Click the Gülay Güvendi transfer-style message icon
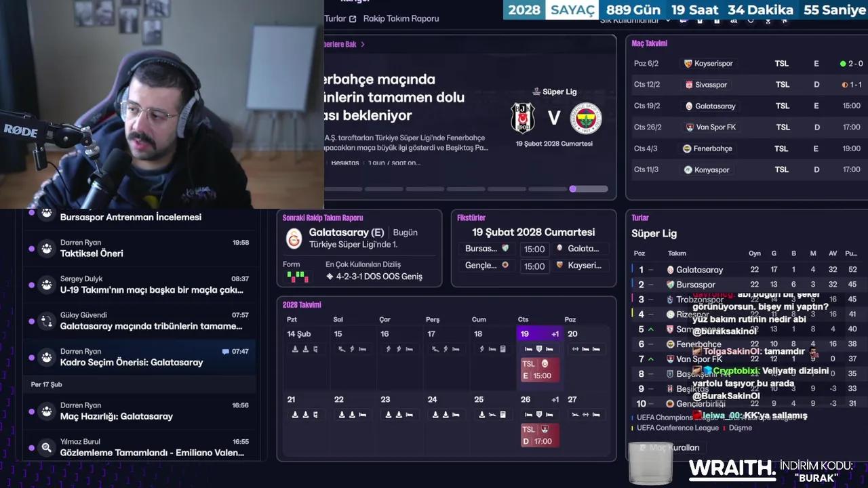Viewport: 868px width, 488px height. coord(46,321)
